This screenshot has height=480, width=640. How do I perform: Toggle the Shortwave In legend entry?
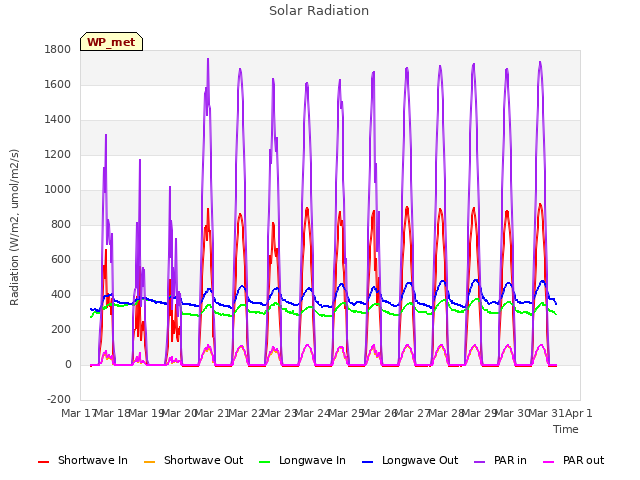click(x=82, y=460)
